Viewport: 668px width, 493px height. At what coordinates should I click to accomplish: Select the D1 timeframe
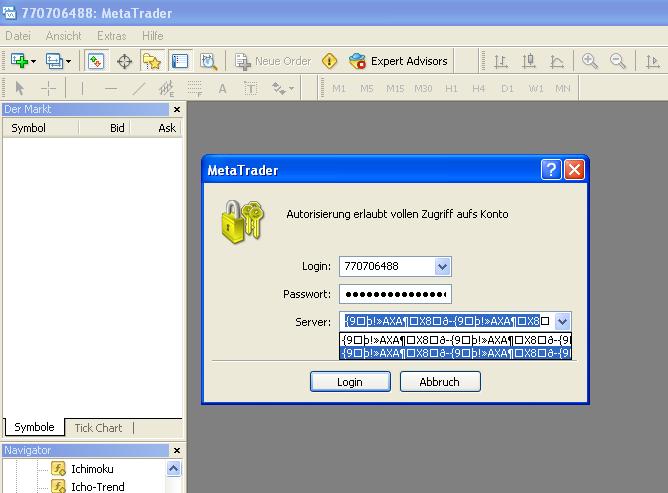click(x=507, y=88)
